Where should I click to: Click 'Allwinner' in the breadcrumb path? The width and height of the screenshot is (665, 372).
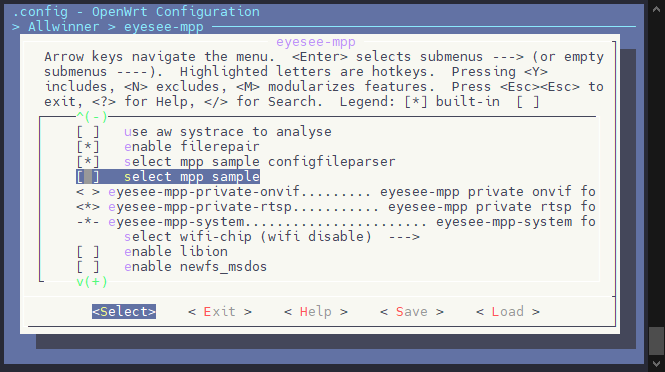click(x=64, y=27)
